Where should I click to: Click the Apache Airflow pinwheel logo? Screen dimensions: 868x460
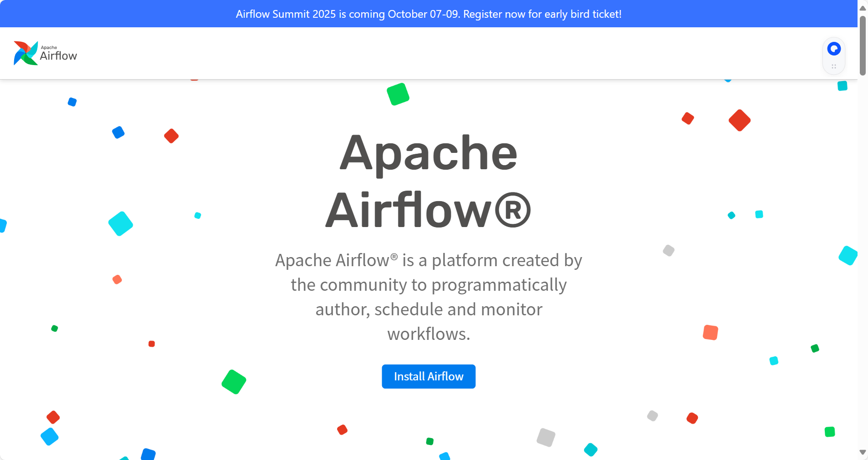coord(25,53)
